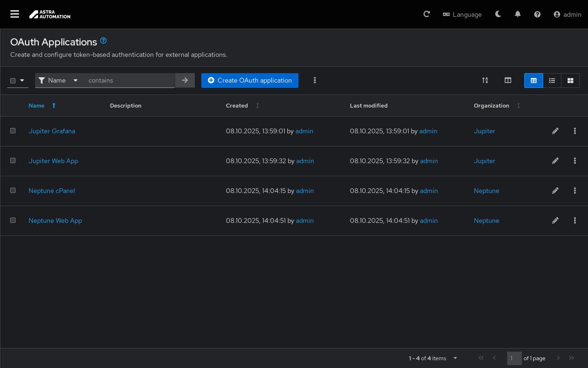Click the refresh icon in header
Image resolution: width=588 pixels, height=368 pixels.
click(x=427, y=14)
